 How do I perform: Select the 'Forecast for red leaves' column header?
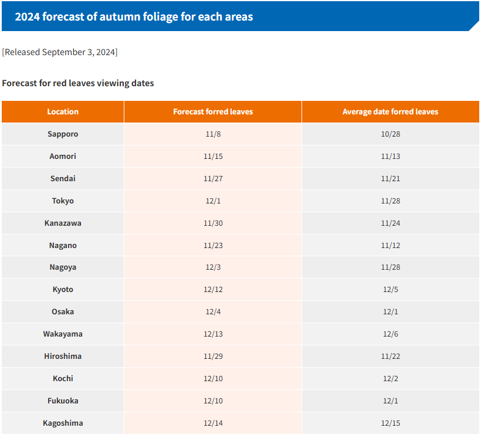coord(213,111)
